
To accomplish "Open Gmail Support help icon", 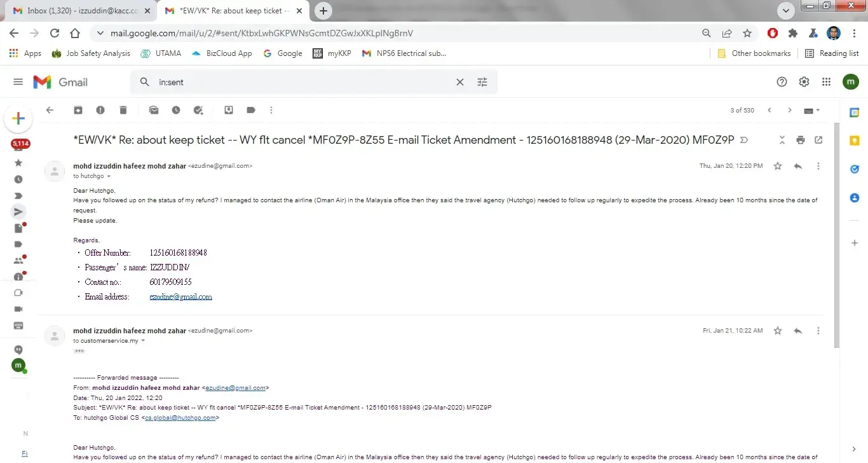I will (782, 82).
